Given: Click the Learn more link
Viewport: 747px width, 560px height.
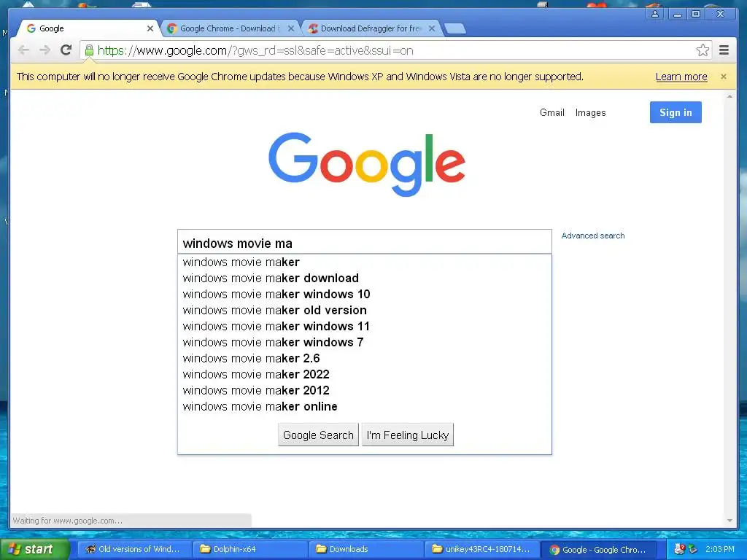Looking at the screenshot, I should 681,77.
